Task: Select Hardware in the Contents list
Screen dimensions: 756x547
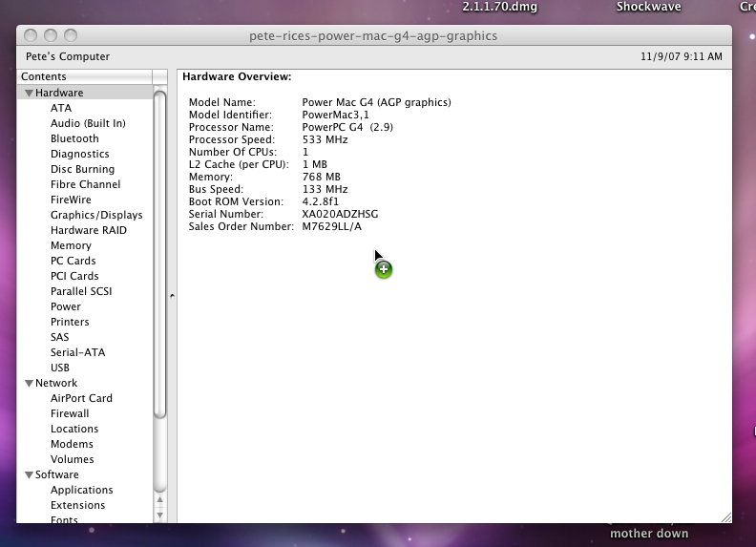Action: [x=59, y=93]
